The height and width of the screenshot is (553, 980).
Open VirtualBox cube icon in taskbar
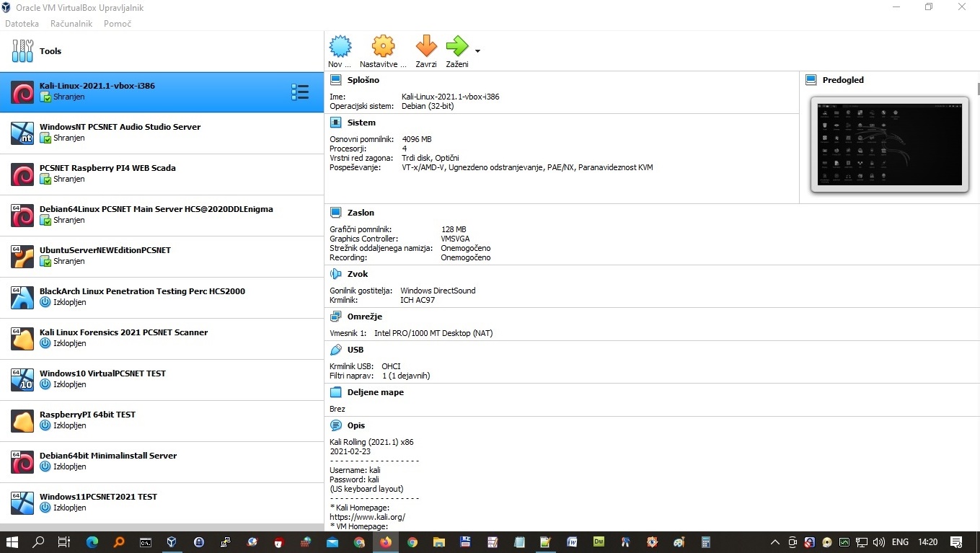click(x=172, y=542)
